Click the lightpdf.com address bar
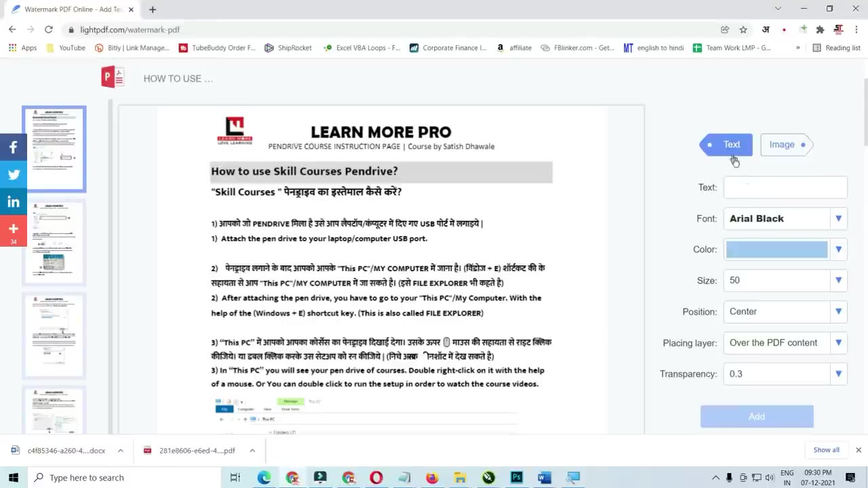 [x=390, y=29]
